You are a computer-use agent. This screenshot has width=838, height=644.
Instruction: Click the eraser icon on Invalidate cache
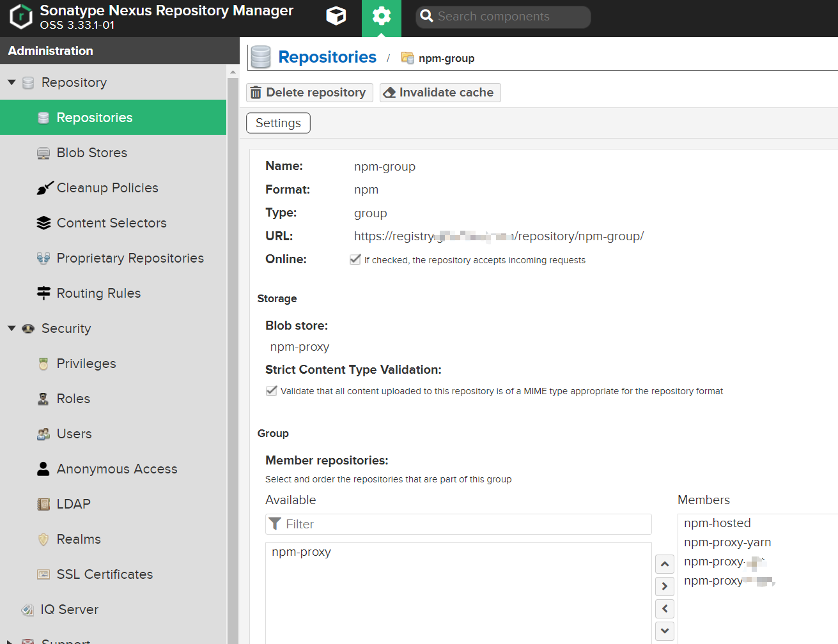point(389,93)
